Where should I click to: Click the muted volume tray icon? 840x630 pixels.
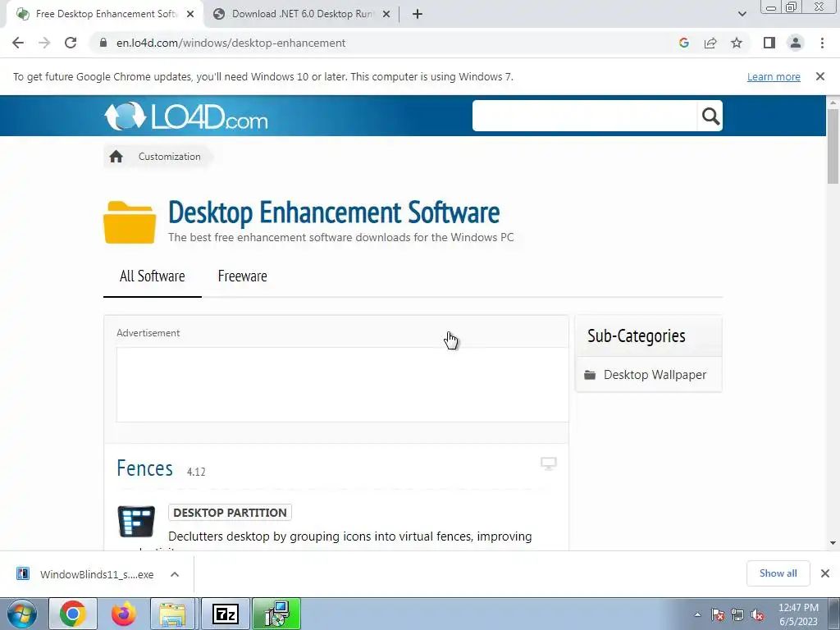(757, 614)
